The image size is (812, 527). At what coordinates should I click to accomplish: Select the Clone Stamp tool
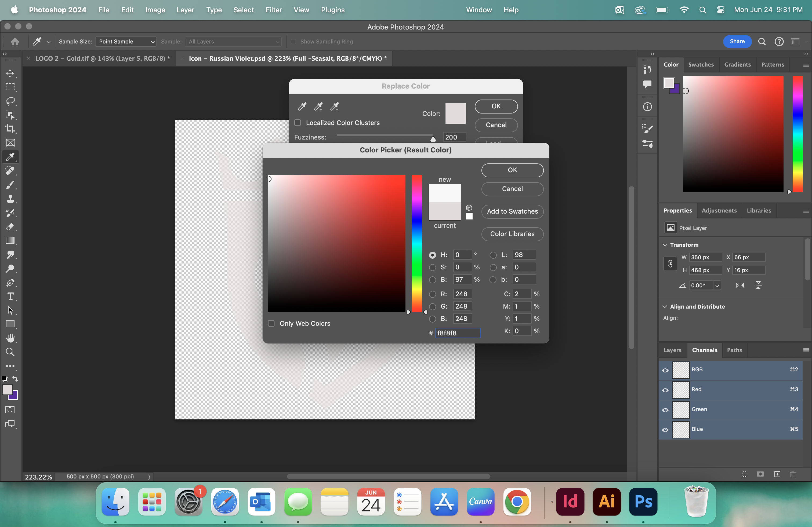coord(10,199)
